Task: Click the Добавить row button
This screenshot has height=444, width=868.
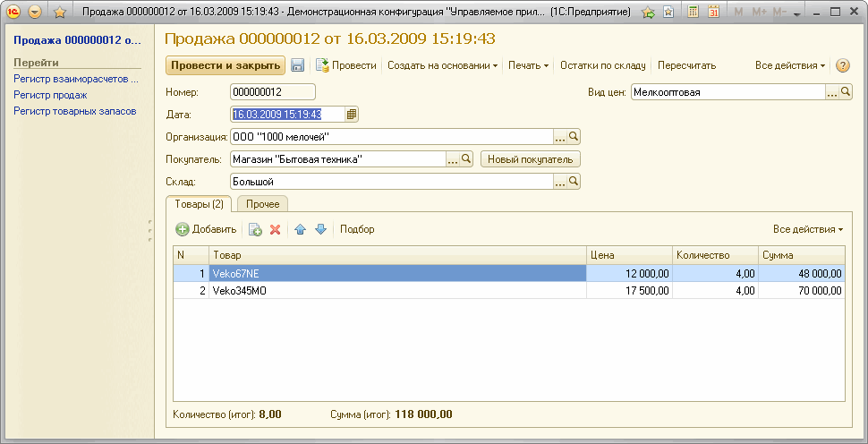Action: click(x=206, y=229)
